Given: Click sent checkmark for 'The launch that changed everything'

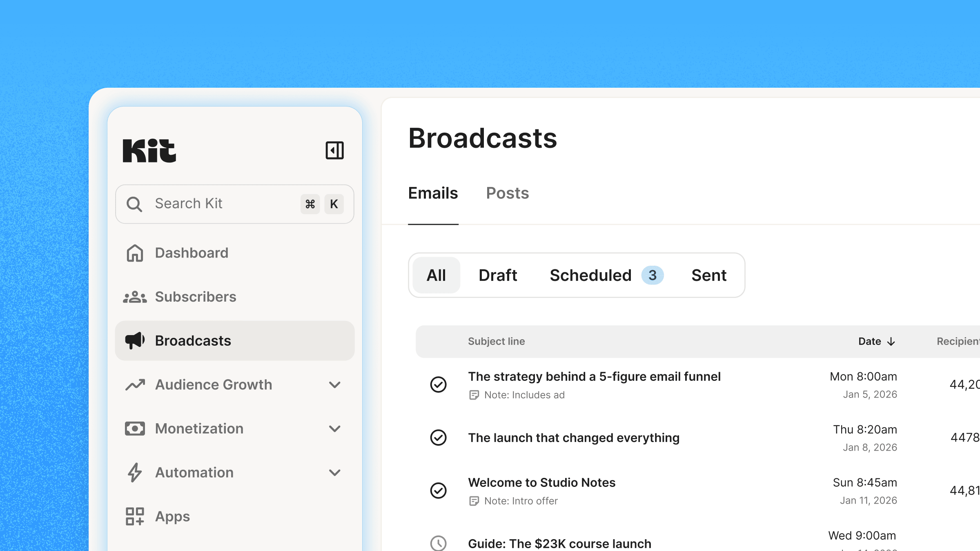Looking at the screenshot, I should [438, 438].
